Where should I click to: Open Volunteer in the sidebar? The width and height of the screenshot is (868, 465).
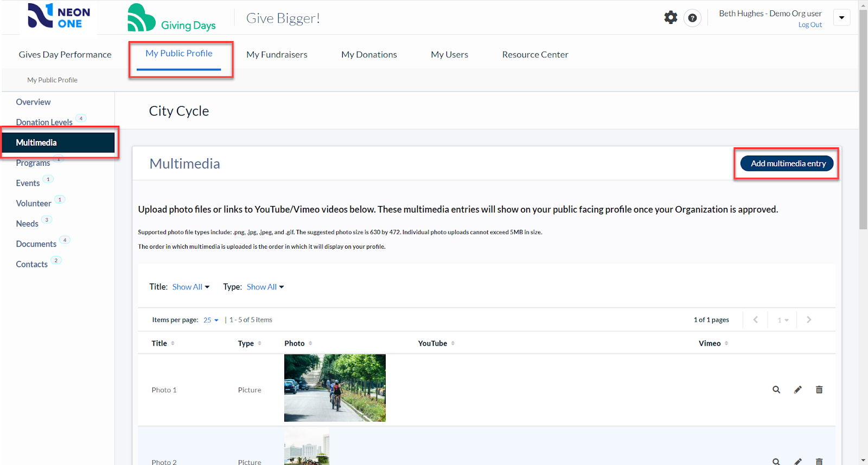33,203
